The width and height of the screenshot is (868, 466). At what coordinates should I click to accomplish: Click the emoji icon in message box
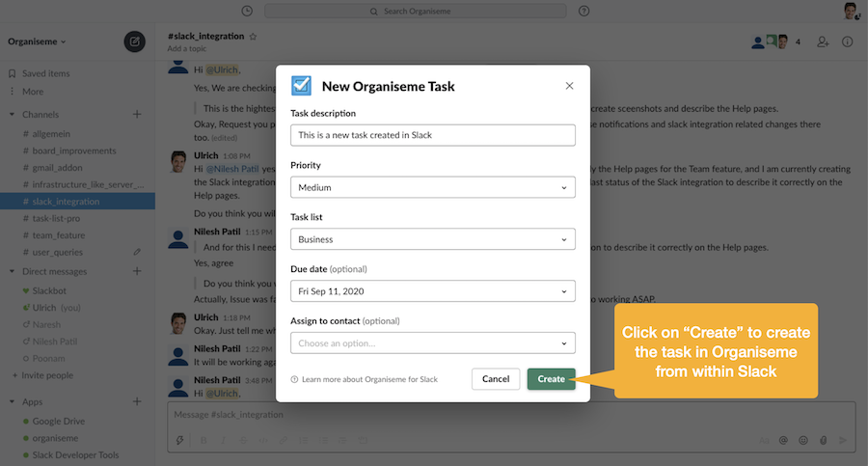click(803, 440)
